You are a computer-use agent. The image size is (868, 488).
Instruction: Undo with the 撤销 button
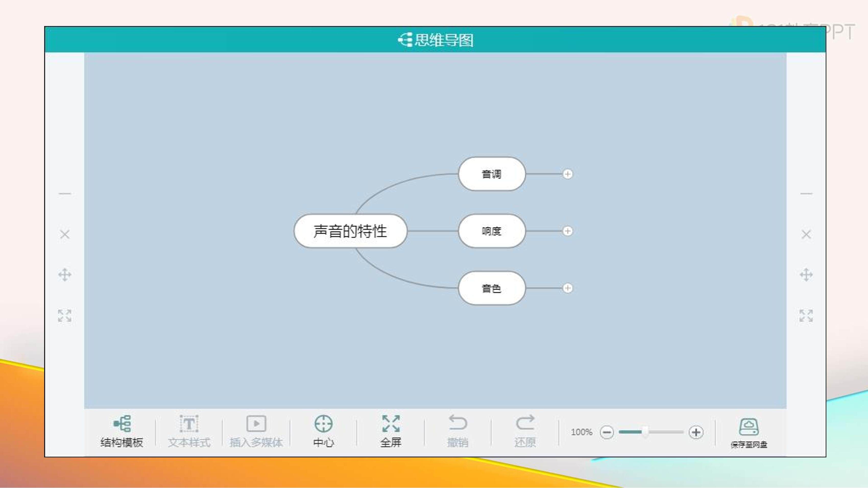(457, 431)
